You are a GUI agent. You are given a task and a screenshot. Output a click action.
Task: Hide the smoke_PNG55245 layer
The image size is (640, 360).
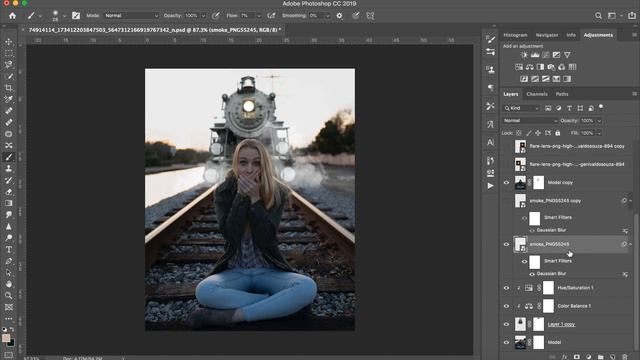pyautogui.click(x=507, y=244)
